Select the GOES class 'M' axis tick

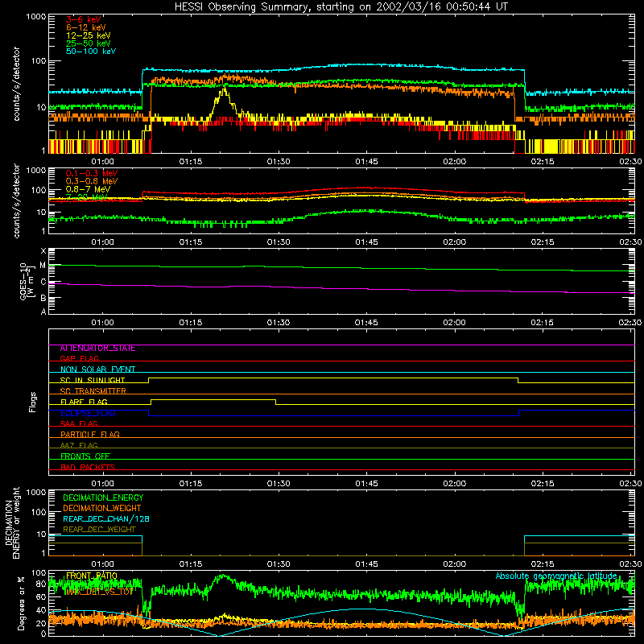(x=43, y=266)
